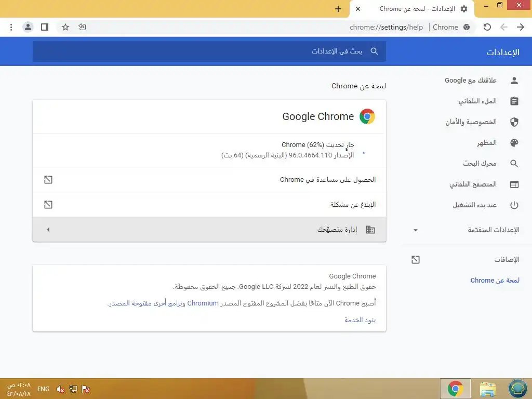This screenshot has height=399, width=532.
Task: Click the ENG language indicator
Action: [x=43, y=389]
